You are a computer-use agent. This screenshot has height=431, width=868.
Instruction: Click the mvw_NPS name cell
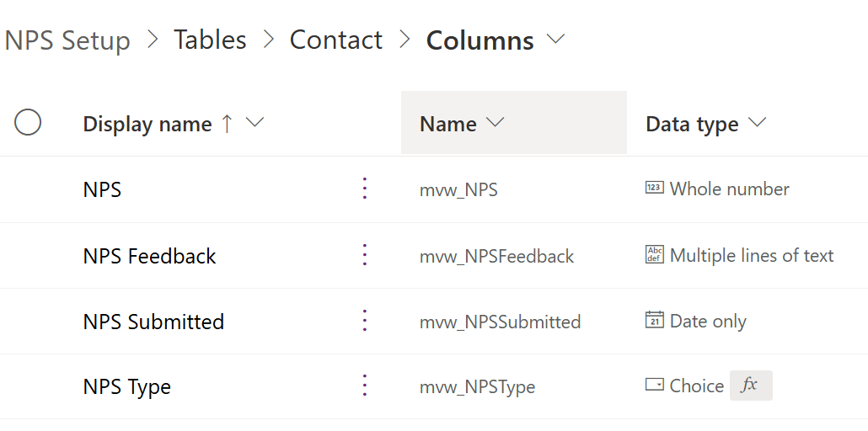pyautogui.click(x=458, y=190)
